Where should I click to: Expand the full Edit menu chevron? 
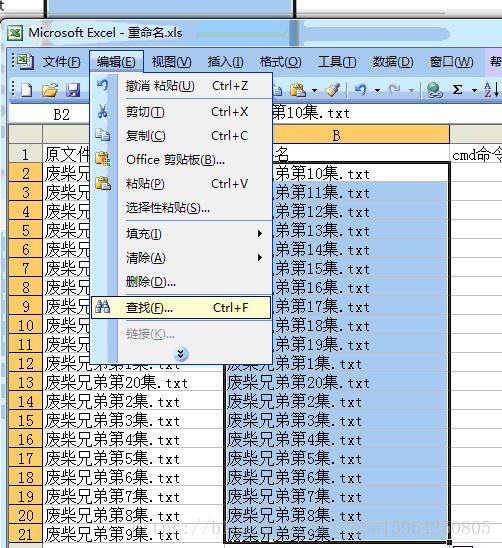click(x=181, y=354)
